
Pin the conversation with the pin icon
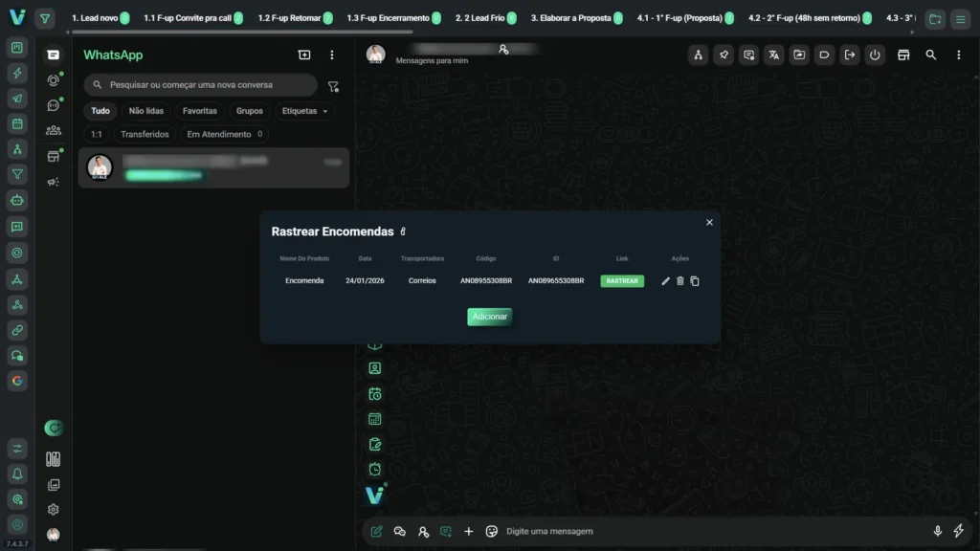click(724, 55)
